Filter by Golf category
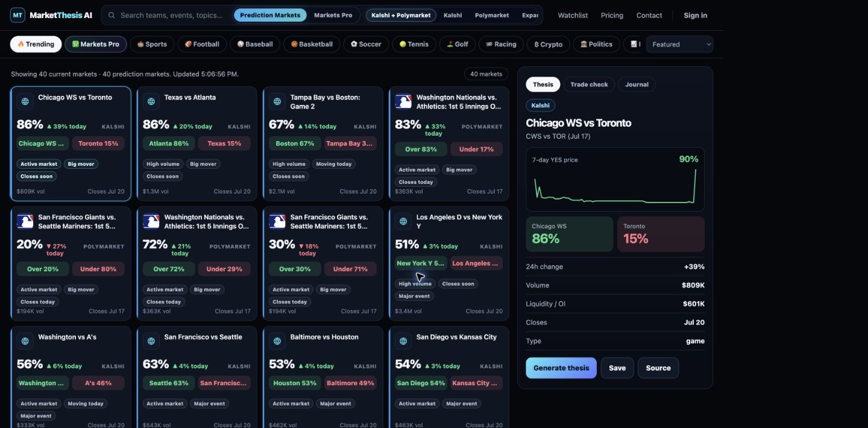The image size is (868, 428). point(458,44)
